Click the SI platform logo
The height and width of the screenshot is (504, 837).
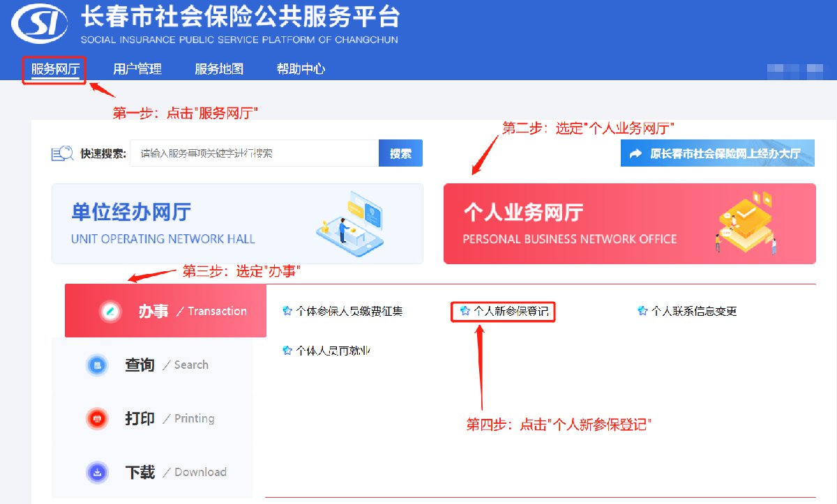(x=40, y=24)
